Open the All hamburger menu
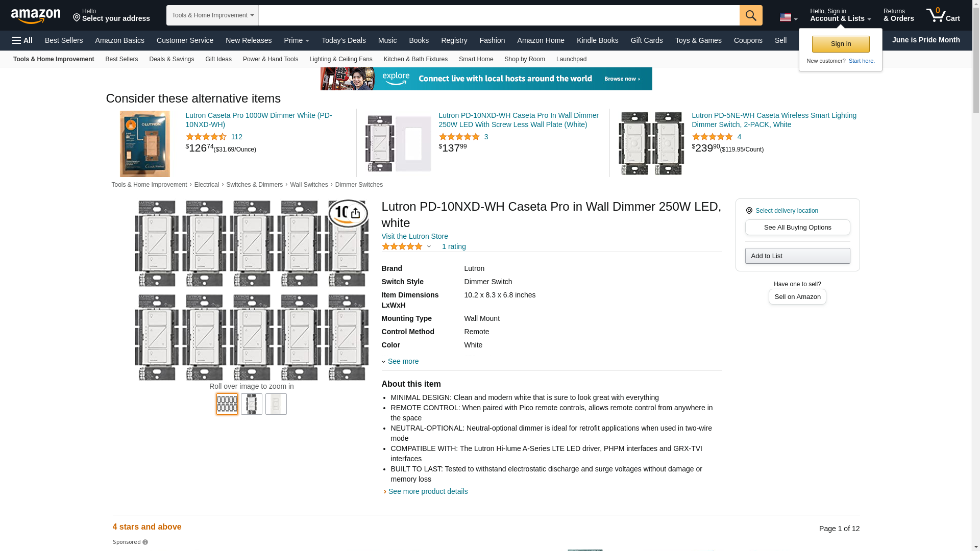Image resolution: width=980 pixels, height=551 pixels. click(x=22, y=40)
